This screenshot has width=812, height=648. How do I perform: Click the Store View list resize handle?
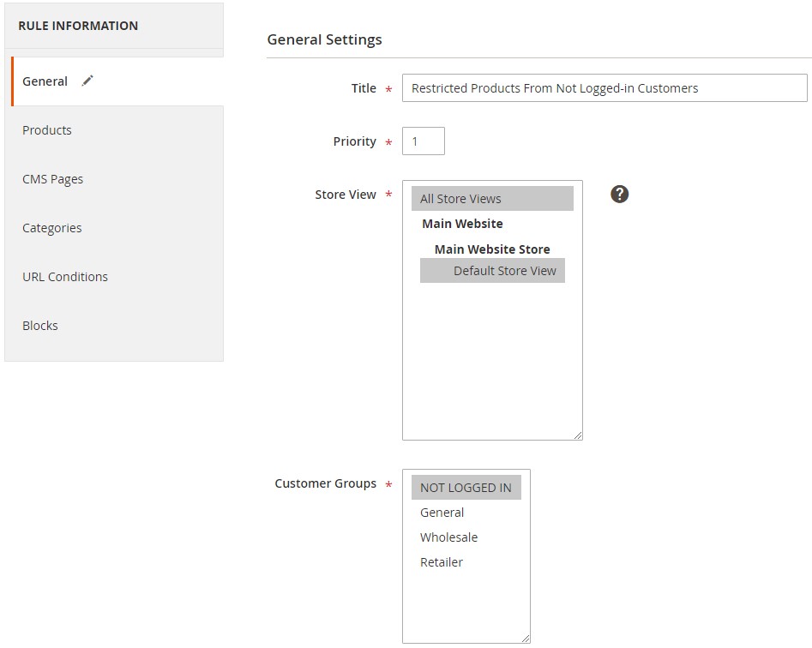pyautogui.click(x=578, y=435)
